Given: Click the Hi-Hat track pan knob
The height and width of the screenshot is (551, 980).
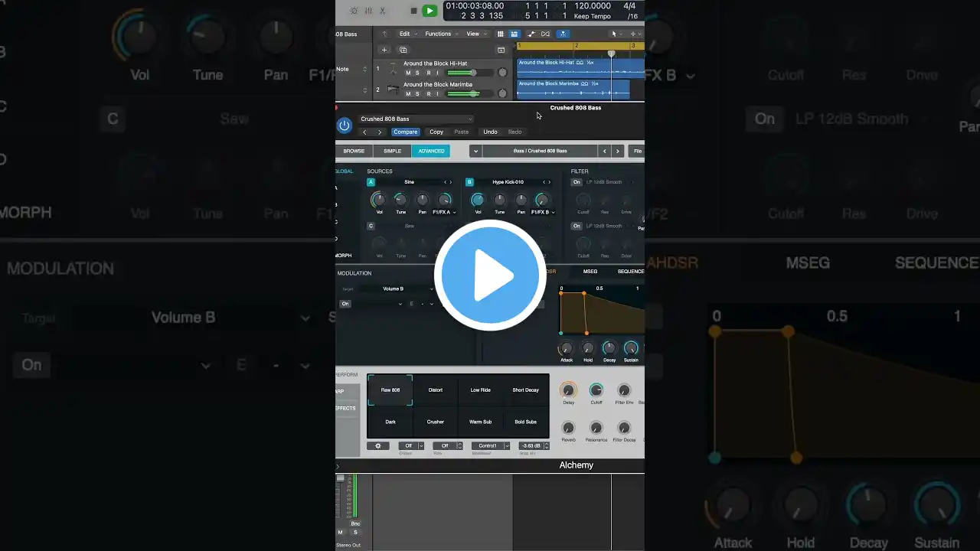Looking at the screenshot, I should [502, 73].
